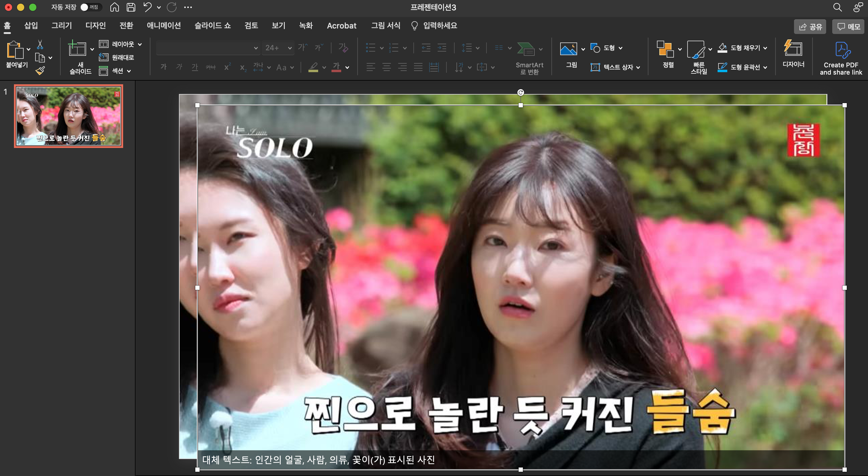Viewport: 868px width, 476px height.
Task: Expand the 도형 윤곽선 dropdown arrow
Action: tap(765, 67)
